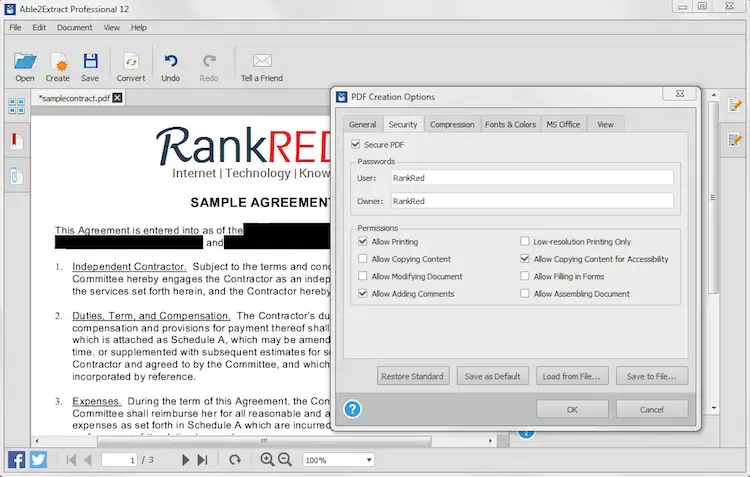Zoom out with the magnifier minus icon

(x=285, y=460)
